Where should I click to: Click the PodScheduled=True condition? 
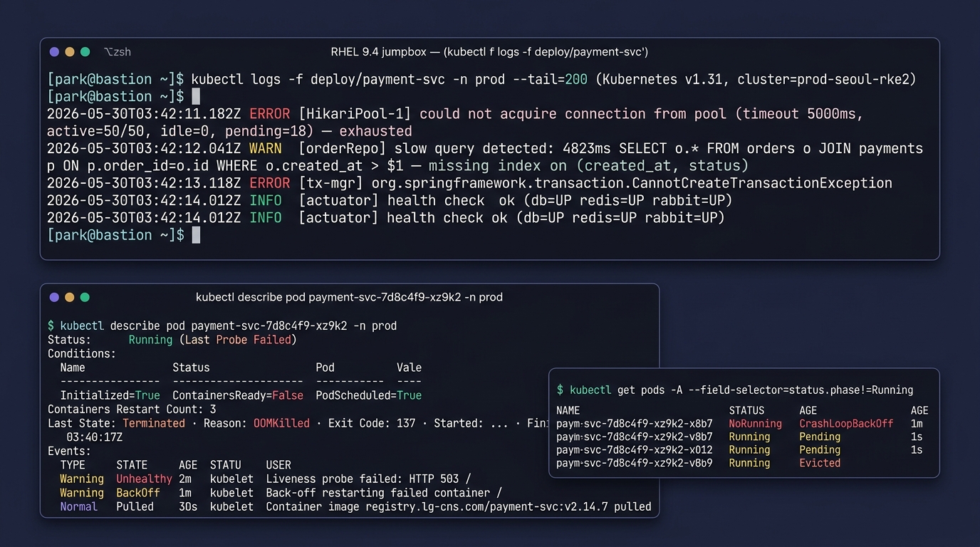tap(368, 395)
